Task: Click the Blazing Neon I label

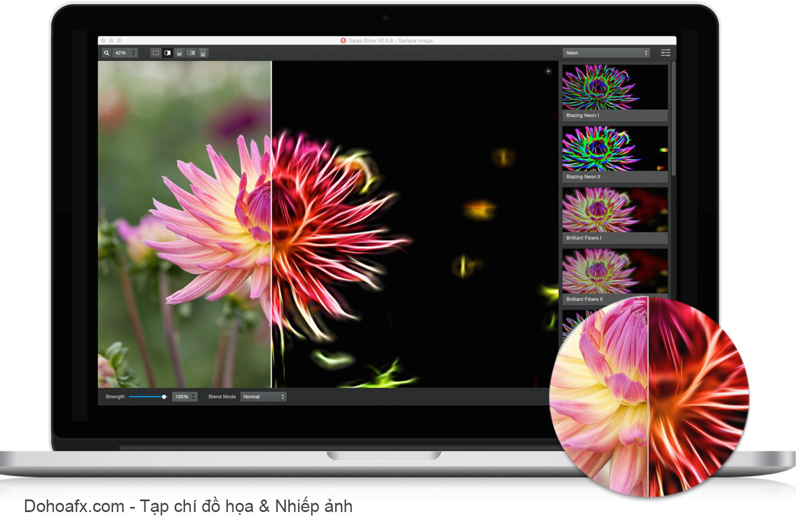Action: coord(582,115)
